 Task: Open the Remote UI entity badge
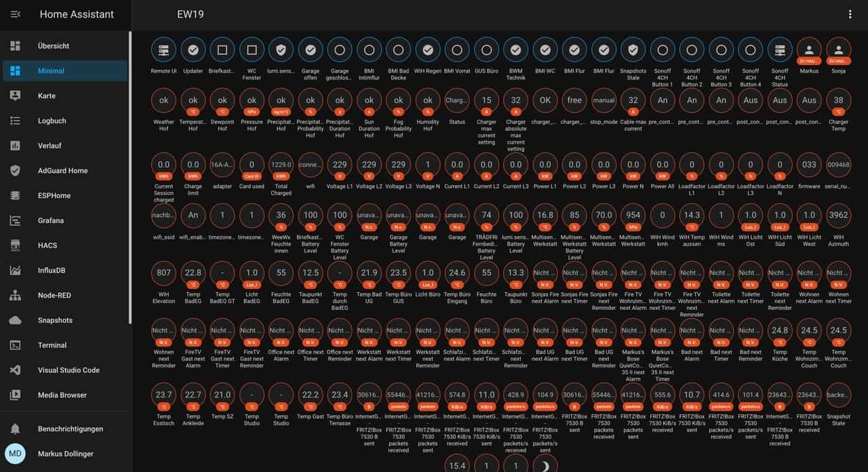tap(163, 50)
